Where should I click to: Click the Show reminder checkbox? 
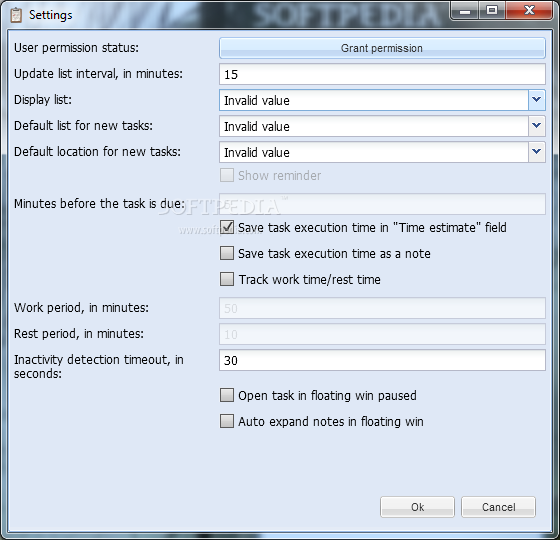click(227, 175)
